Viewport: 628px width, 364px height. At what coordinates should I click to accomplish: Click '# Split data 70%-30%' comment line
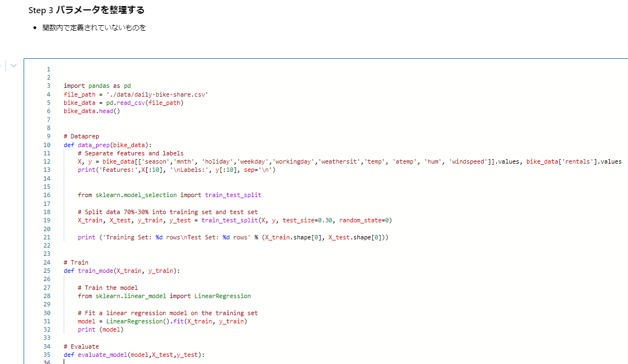coord(168,212)
